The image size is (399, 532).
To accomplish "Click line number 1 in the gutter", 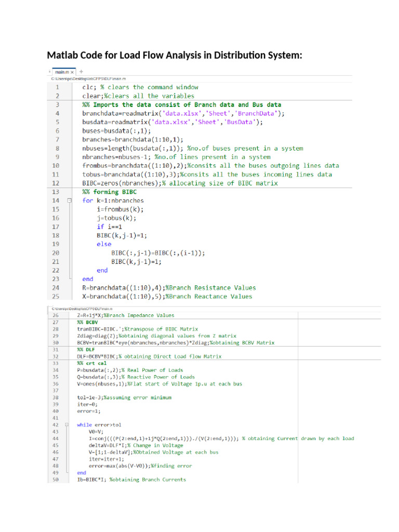I will 57,87.
